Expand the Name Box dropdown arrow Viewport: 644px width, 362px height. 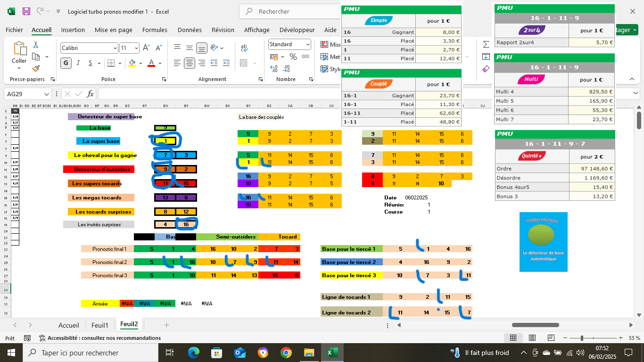coord(46,94)
